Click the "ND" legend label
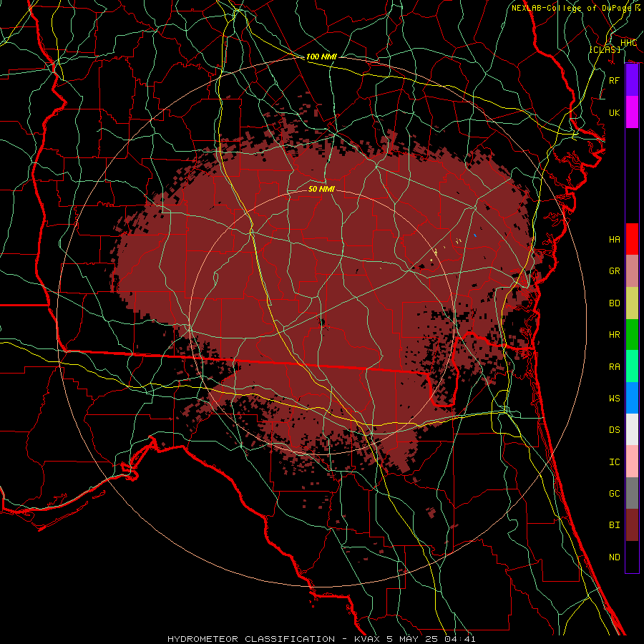This screenshot has height=644, width=644. click(615, 557)
